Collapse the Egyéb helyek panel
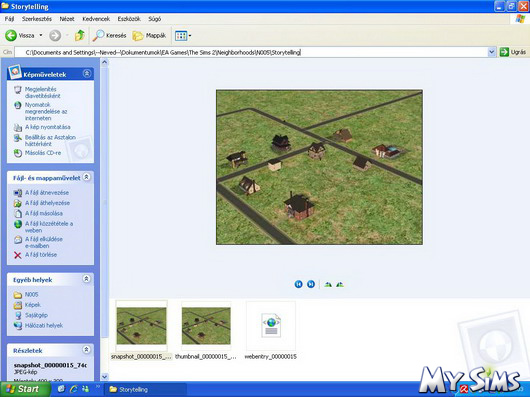Image resolution: width=530 pixels, height=397 pixels. tap(87, 279)
